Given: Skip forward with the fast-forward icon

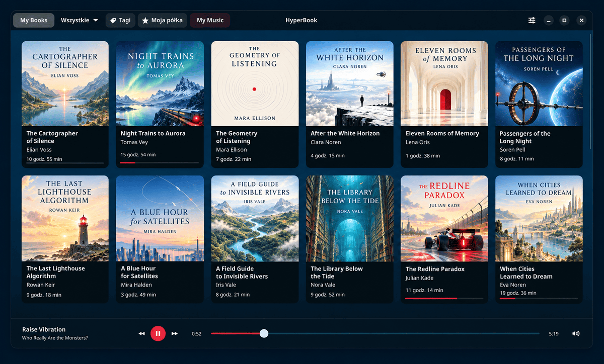Looking at the screenshot, I should [175, 333].
